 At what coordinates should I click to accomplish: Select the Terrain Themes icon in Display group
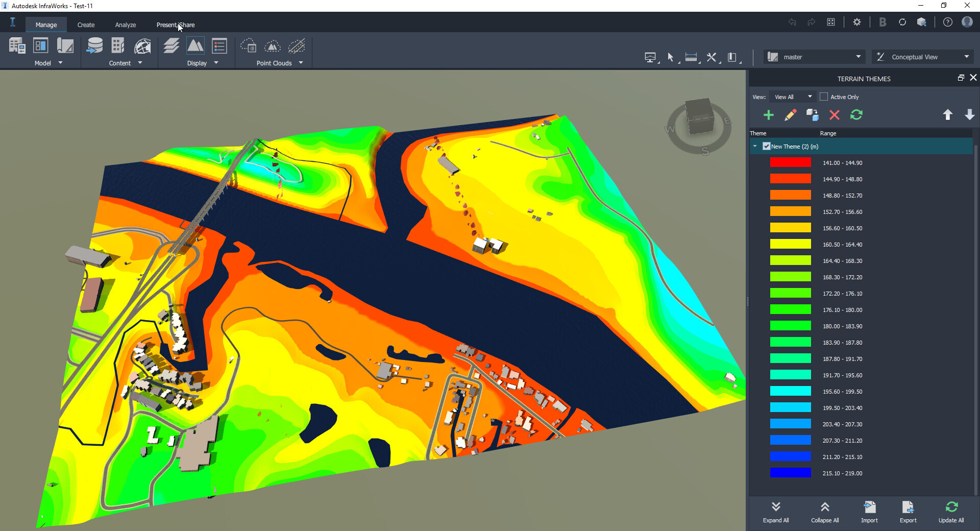tap(195, 45)
